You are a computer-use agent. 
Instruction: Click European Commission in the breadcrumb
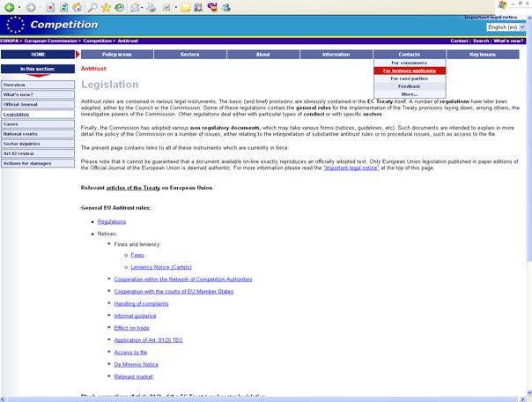click(51, 41)
